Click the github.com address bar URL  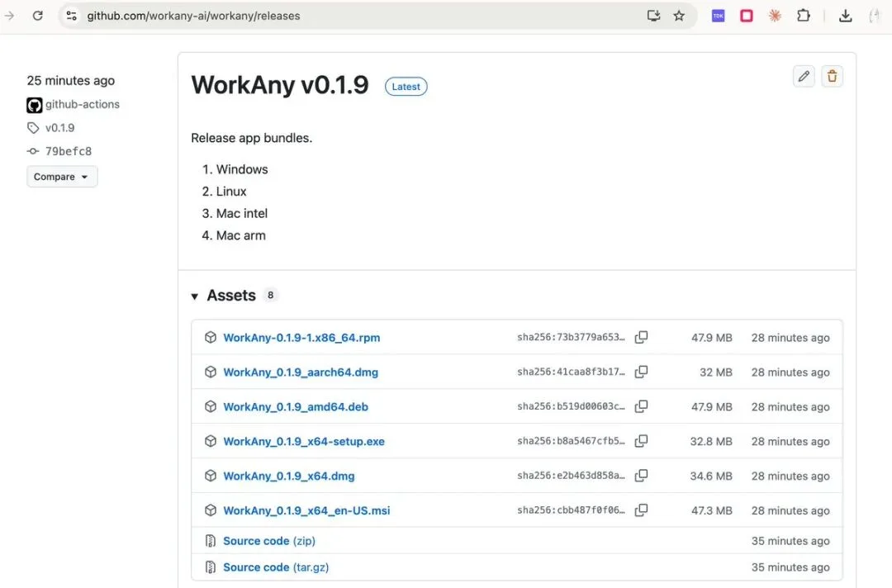pos(194,16)
